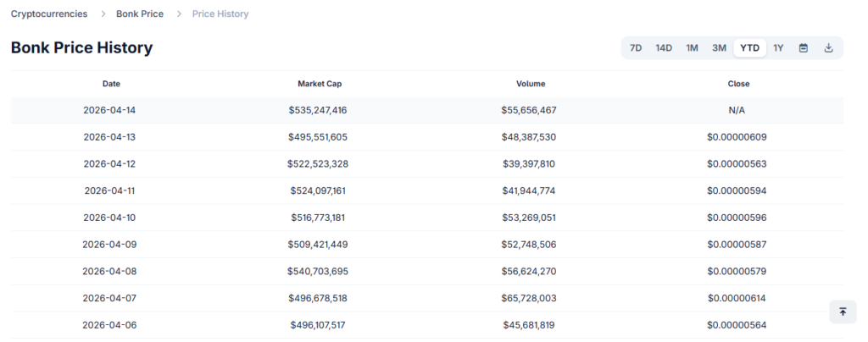This screenshot has height=342, width=868.
Task: Open the Bonk Price breadcrumb link
Action: pos(140,14)
